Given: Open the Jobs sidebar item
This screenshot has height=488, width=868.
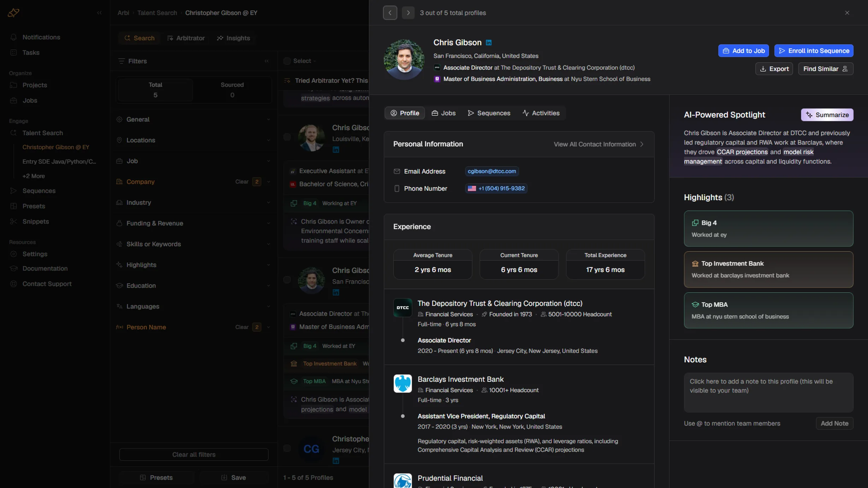Looking at the screenshot, I should 30,101.
